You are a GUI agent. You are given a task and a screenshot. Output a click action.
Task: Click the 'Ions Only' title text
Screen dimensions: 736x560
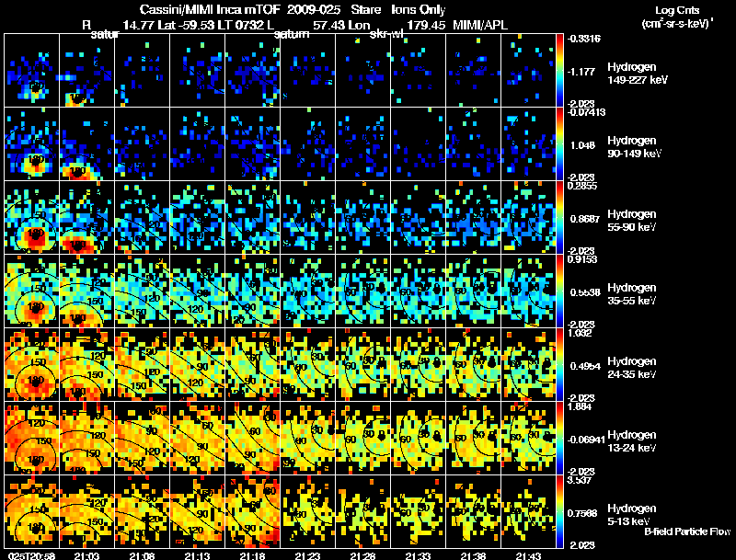[x=419, y=10]
